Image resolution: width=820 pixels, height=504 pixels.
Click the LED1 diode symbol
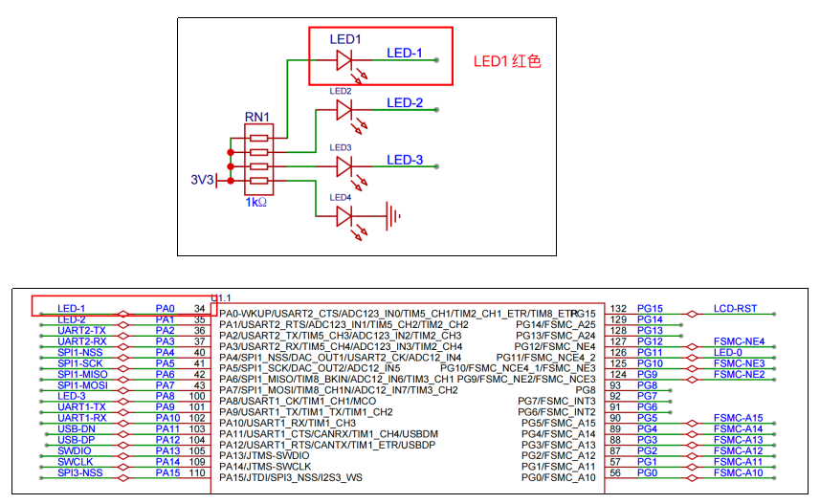click(x=346, y=60)
